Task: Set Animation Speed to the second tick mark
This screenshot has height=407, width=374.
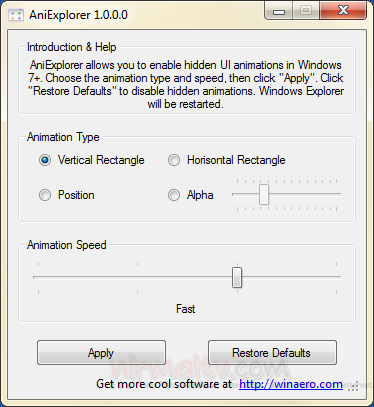Action: [x=137, y=277]
